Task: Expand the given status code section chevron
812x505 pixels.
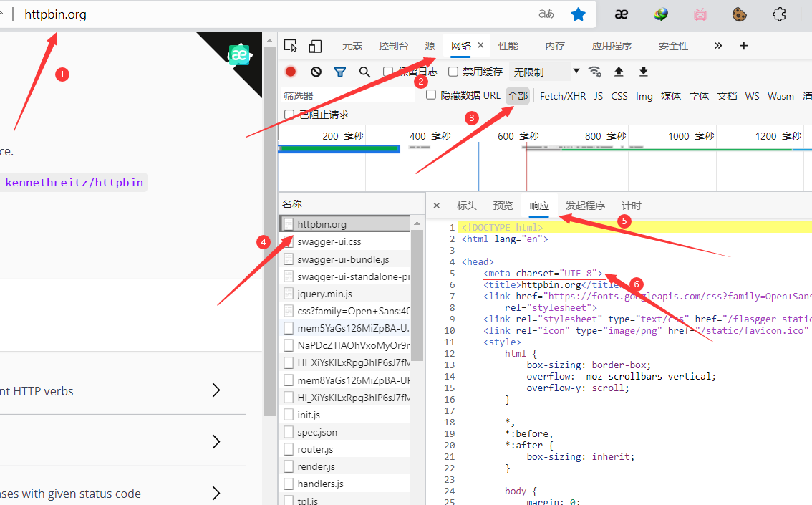Action: pyautogui.click(x=216, y=493)
